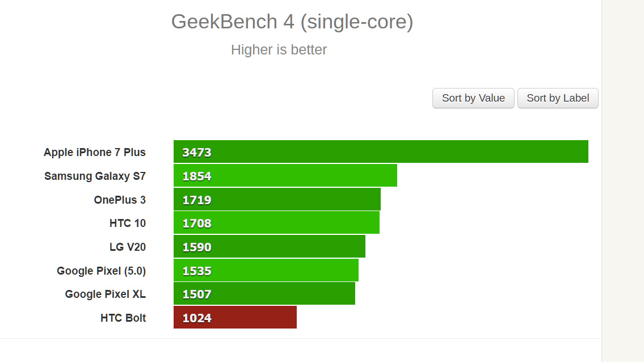Viewport: 644px width, 362px height.
Task: Click the Samsung Galaxy S7 label
Action: coord(95,176)
